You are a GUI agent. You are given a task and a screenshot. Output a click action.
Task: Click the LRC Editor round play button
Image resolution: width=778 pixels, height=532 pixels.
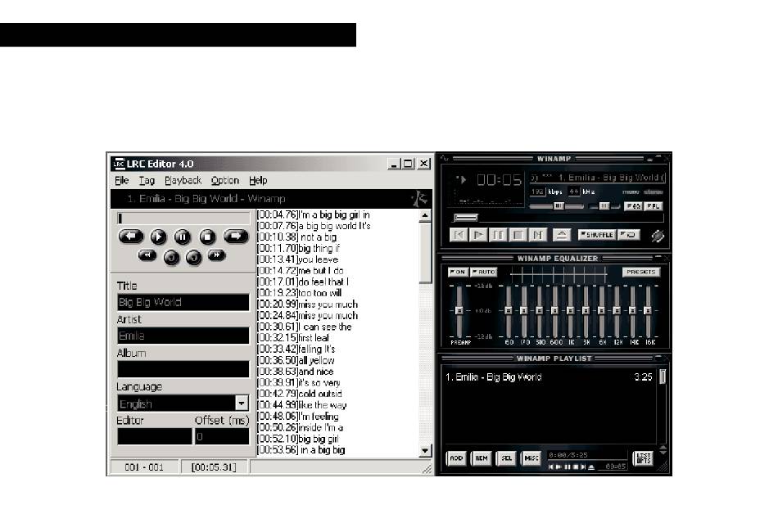(x=158, y=237)
